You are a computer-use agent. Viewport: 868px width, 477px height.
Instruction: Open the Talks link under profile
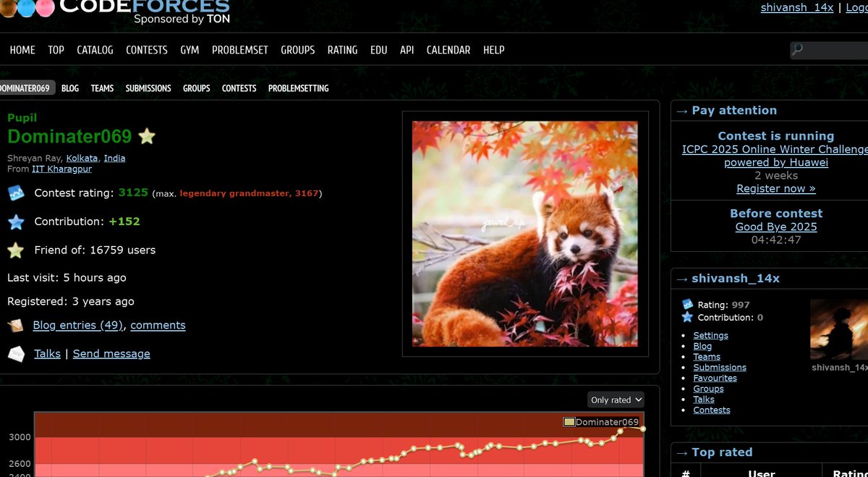(x=47, y=353)
